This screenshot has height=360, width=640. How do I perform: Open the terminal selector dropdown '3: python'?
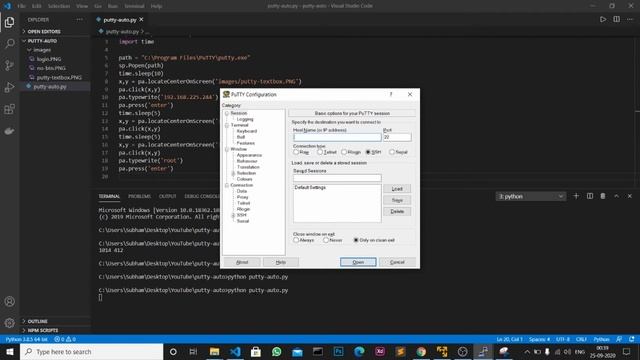click(x=531, y=196)
